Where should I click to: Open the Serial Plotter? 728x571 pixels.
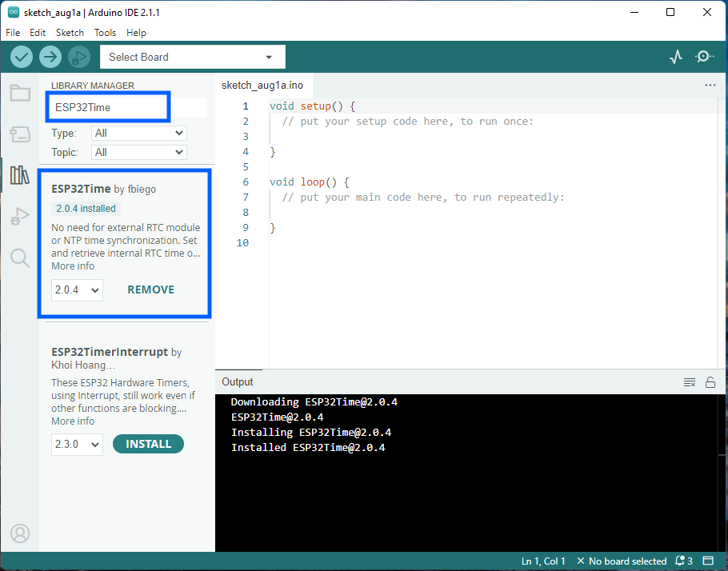(676, 57)
